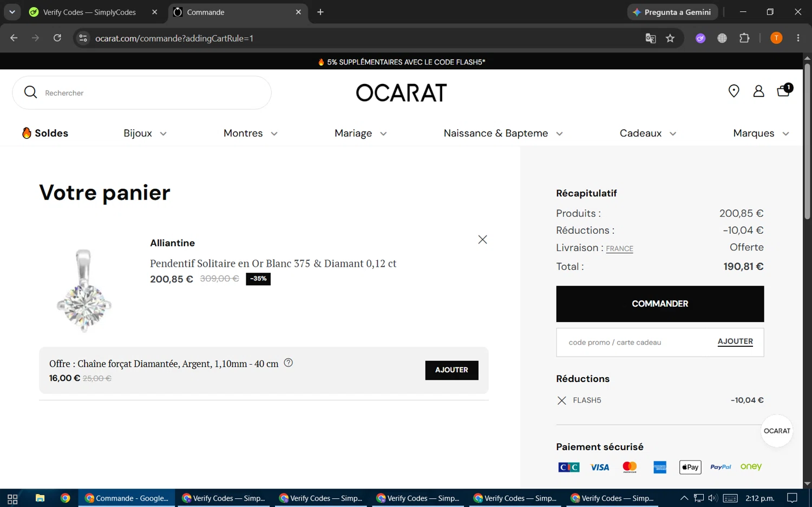
Task: Expand the Marques menu
Action: (x=761, y=133)
